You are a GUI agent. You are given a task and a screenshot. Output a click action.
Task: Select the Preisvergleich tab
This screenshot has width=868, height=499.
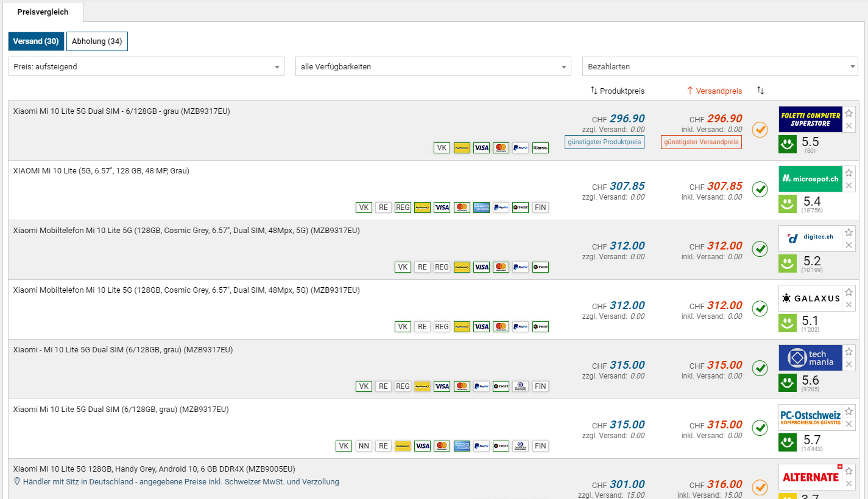(x=43, y=12)
